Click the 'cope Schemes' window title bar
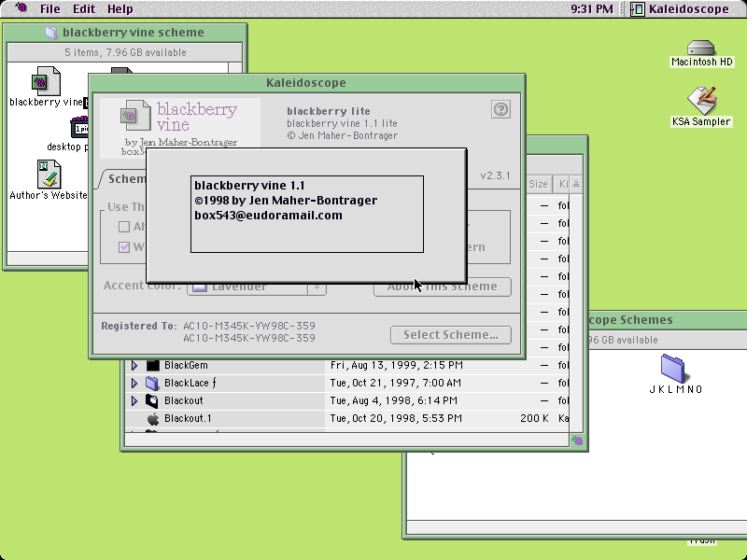This screenshot has width=747, height=560. 667,320
